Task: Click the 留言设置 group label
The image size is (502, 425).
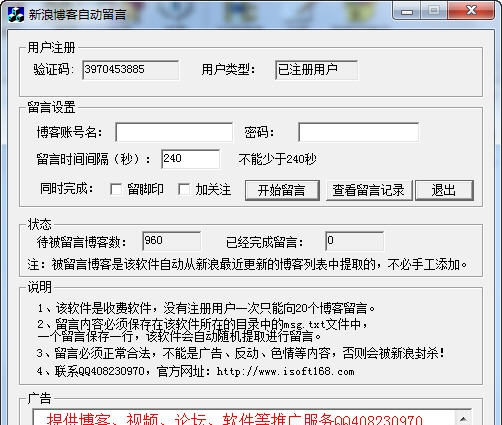Action: coord(51,107)
